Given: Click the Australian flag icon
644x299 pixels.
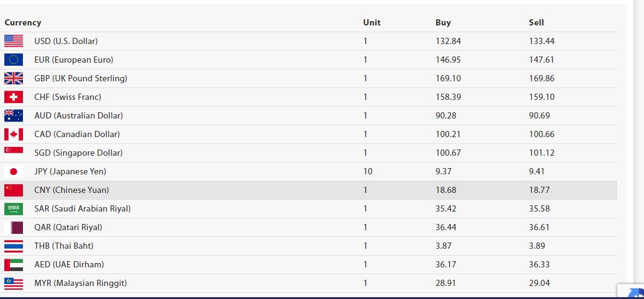Looking at the screenshot, I should [14, 115].
